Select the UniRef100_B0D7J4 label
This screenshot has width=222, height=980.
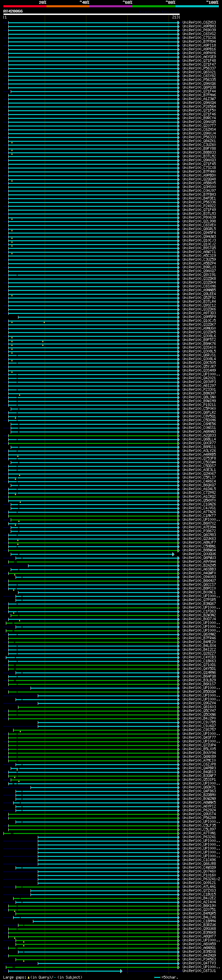pos(199,619)
